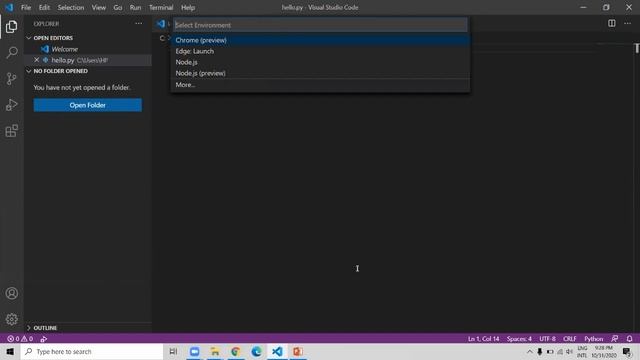Click CRLF end of line selector

(570, 339)
